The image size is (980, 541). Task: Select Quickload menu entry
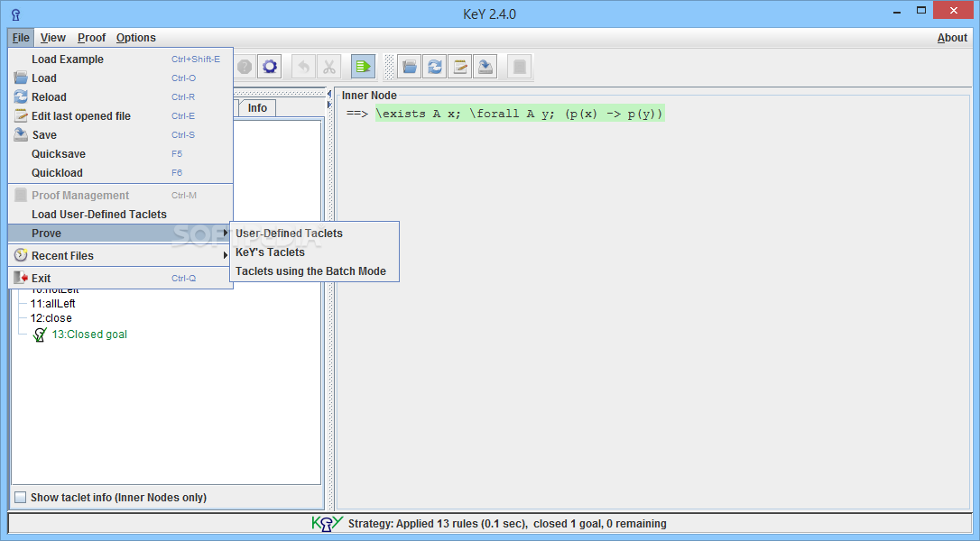tap(121, 173)
